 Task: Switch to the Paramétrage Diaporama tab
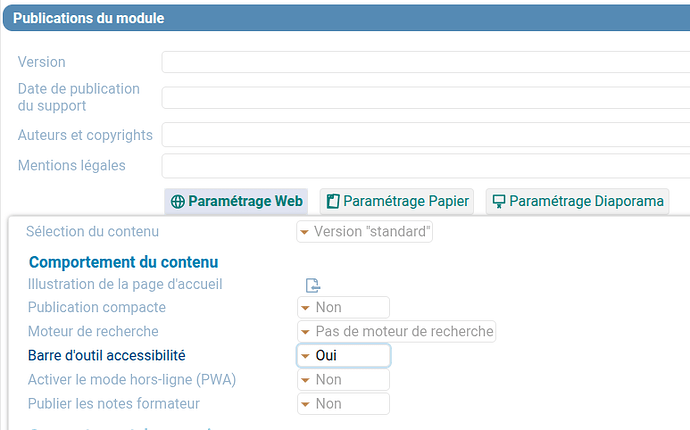click(578, 201)
